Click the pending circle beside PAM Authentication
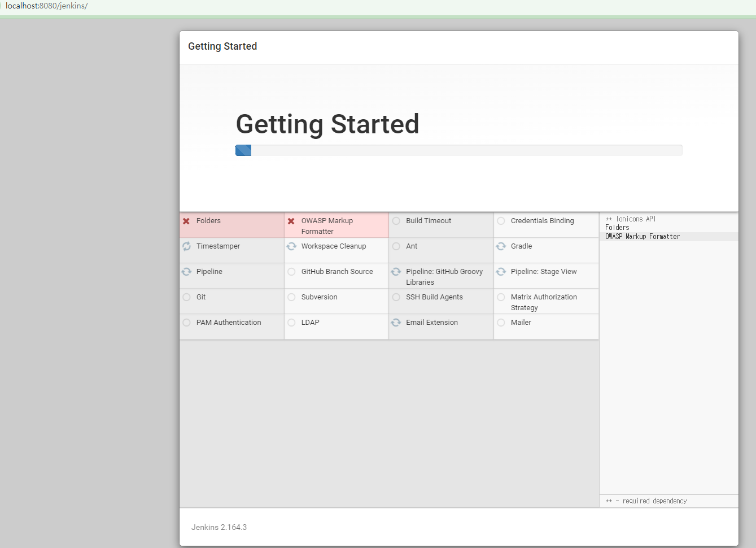 click(x=186, y=323)
